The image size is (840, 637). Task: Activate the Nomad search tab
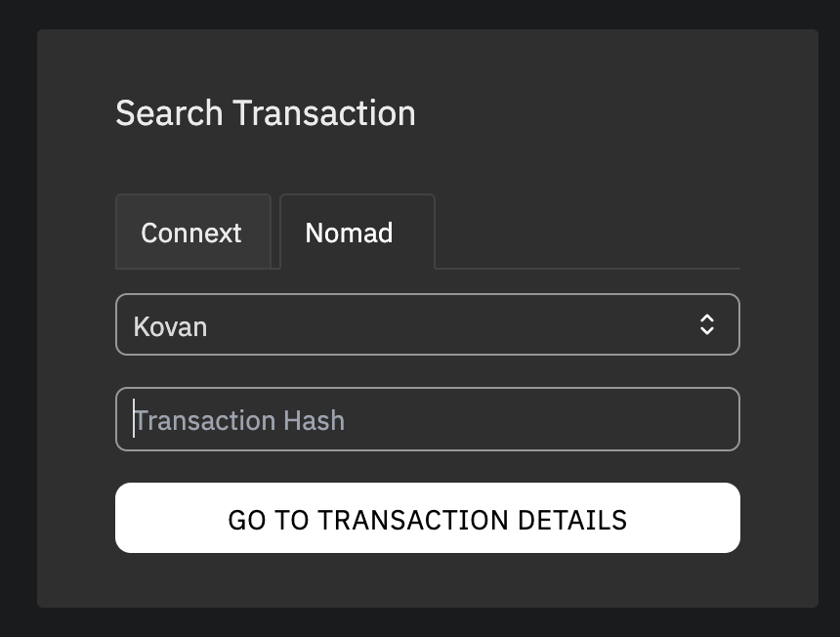[350, 233]
